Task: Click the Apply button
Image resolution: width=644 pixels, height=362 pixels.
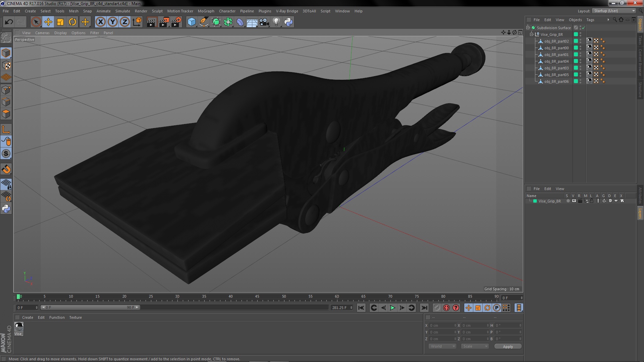Action: point(508,346)
